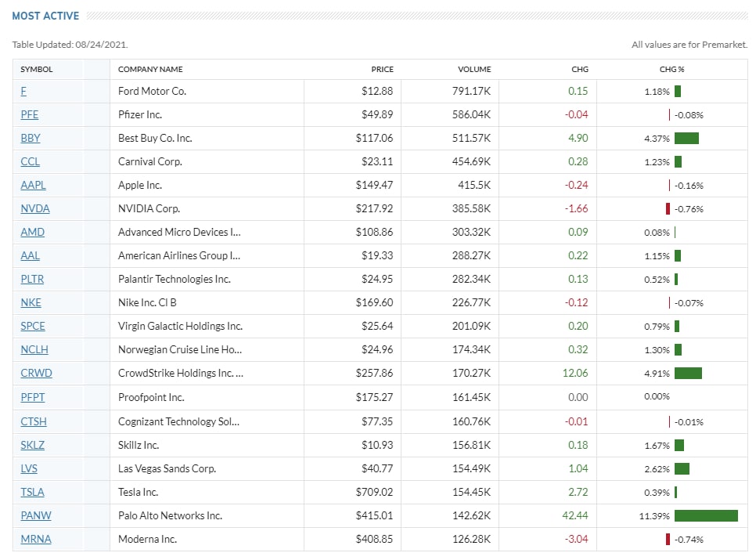Select the Proofpoint Inc. company name
756x560 pixels.
[151, 397]
